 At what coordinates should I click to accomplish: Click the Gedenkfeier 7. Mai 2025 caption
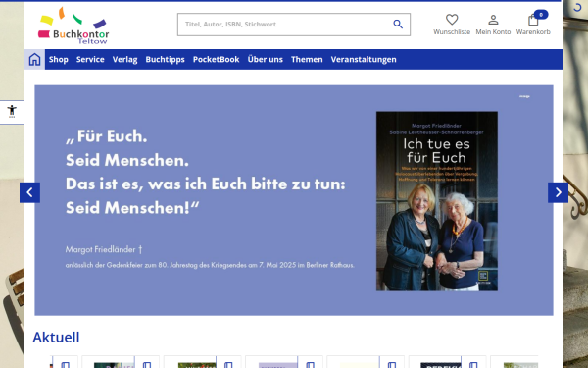pyautogui.click(x=210, y=265)
